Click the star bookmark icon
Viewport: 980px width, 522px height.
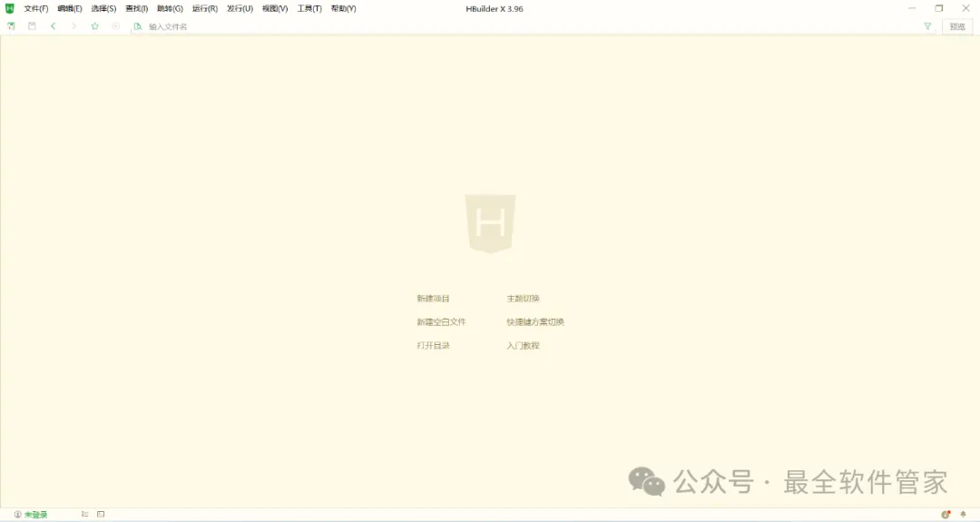(x=95, y=26)
